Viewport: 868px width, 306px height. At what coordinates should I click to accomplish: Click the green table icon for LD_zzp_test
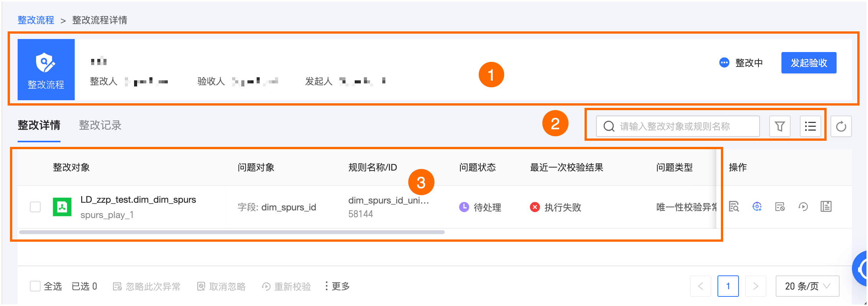62,207
